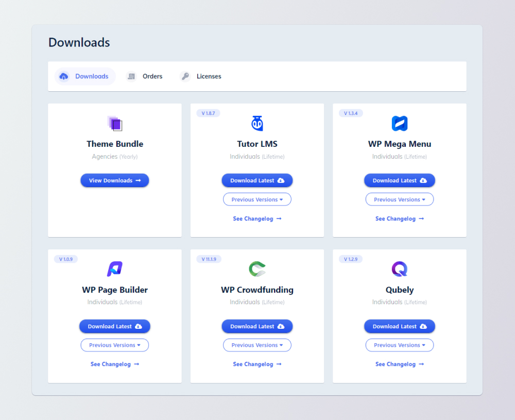See Changelog for WP Page Builder
Image resolution: width=515 pixels, height=420 pixels.
pyautogui.click(x=115, y=364)
